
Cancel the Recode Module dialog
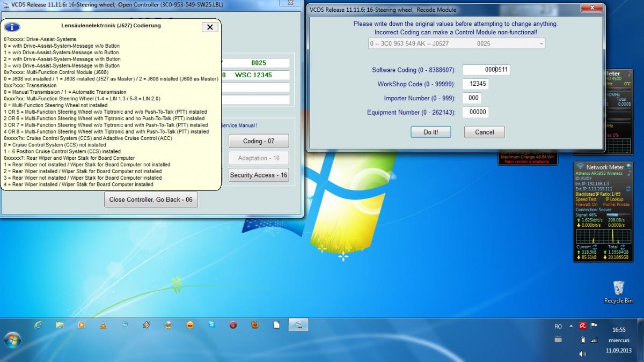[484, 132]
